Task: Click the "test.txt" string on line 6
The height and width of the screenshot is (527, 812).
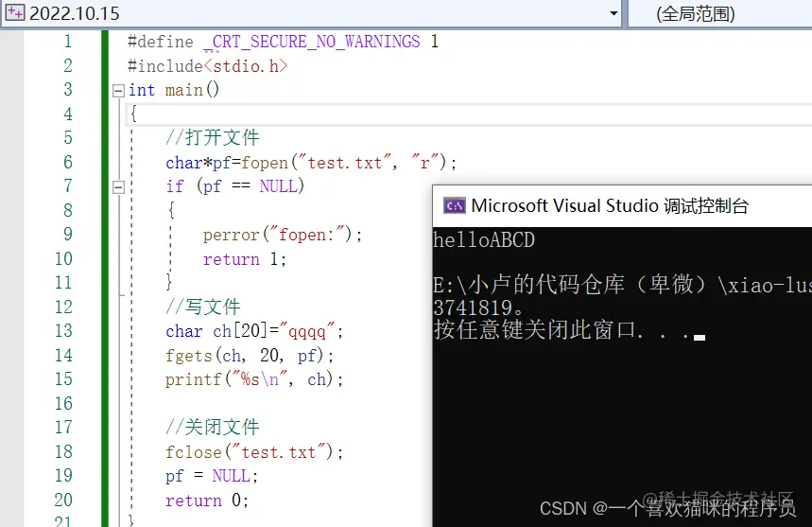Action: pyautogui.click(x=345, y=164)
